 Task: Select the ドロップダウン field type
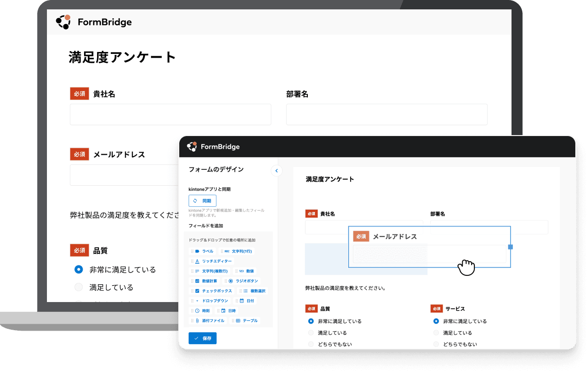(210, 301)
